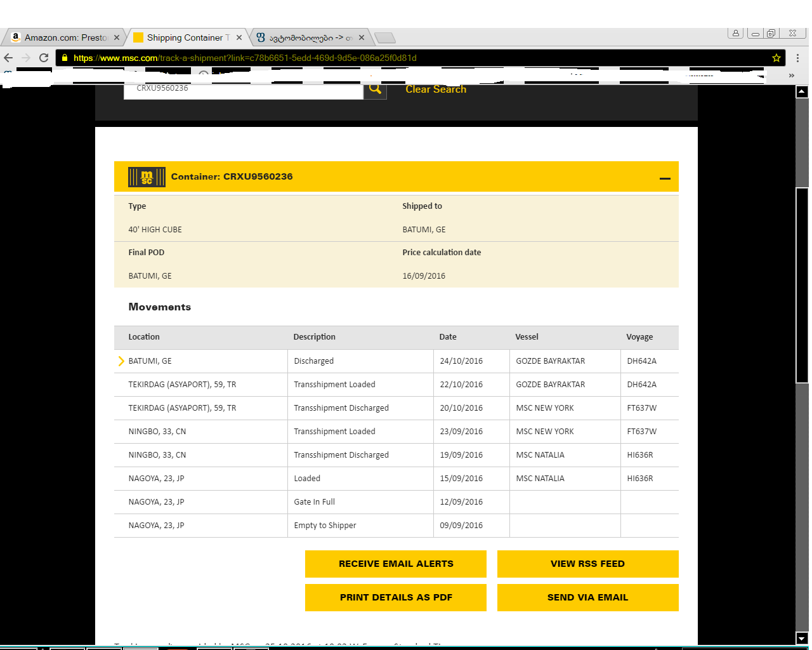Switch to the Amazon.com tab
Viewport: 812px width, 650px height.
tap(63, 37)
